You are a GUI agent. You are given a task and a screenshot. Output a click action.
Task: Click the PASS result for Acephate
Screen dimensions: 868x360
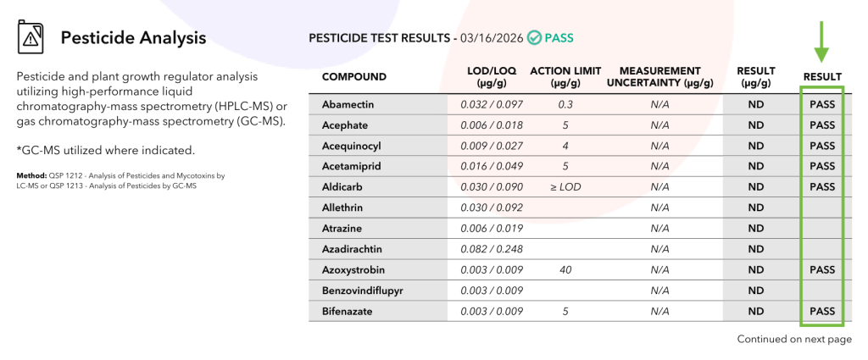pos(822,125)
